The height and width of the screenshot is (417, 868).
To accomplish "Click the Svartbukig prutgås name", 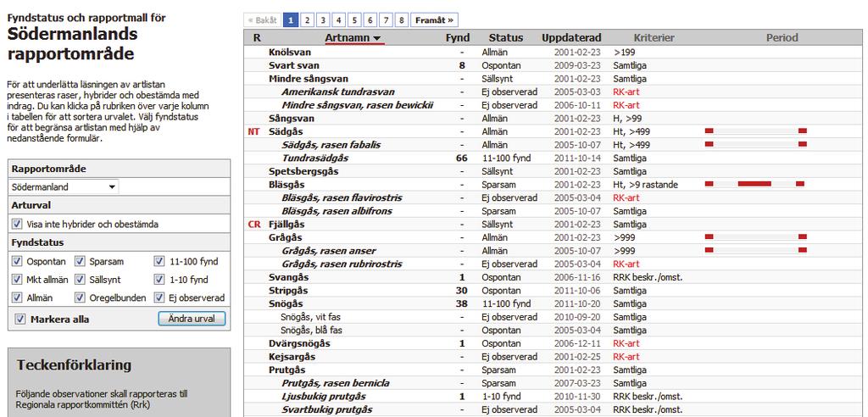I will (327, 410).
